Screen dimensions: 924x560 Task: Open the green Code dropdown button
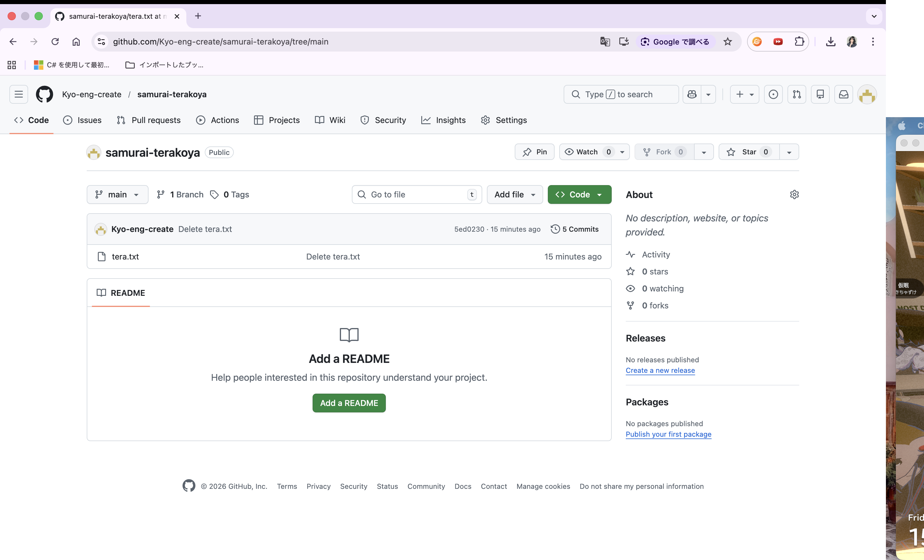pos(579,194)
